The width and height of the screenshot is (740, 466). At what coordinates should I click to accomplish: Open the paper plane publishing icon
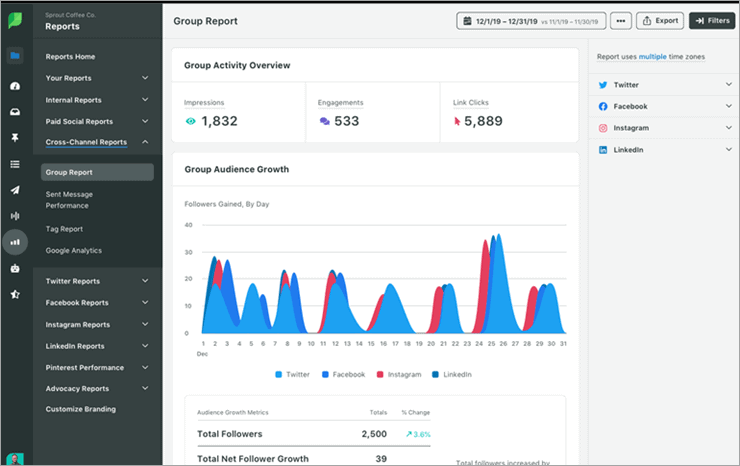(x=15, y=190)
